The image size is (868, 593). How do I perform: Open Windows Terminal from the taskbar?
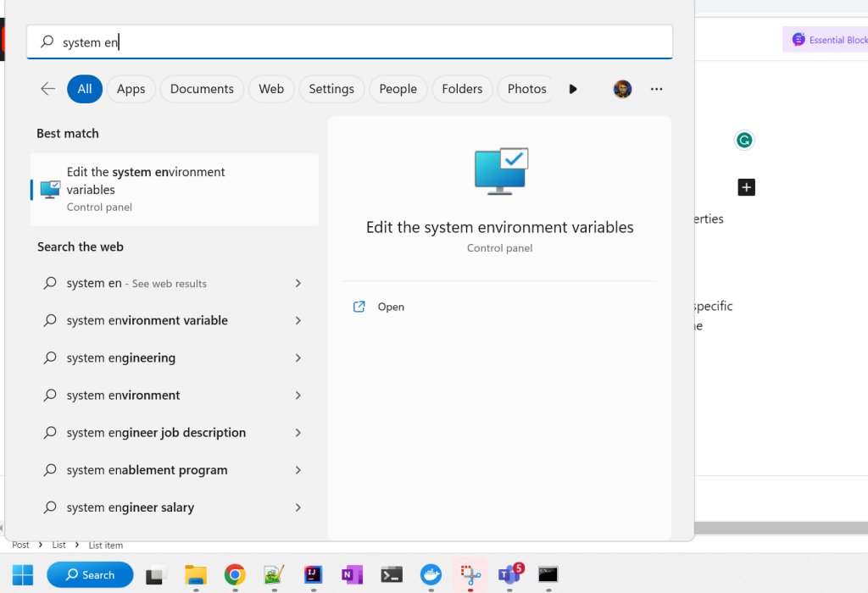[391, 574]
